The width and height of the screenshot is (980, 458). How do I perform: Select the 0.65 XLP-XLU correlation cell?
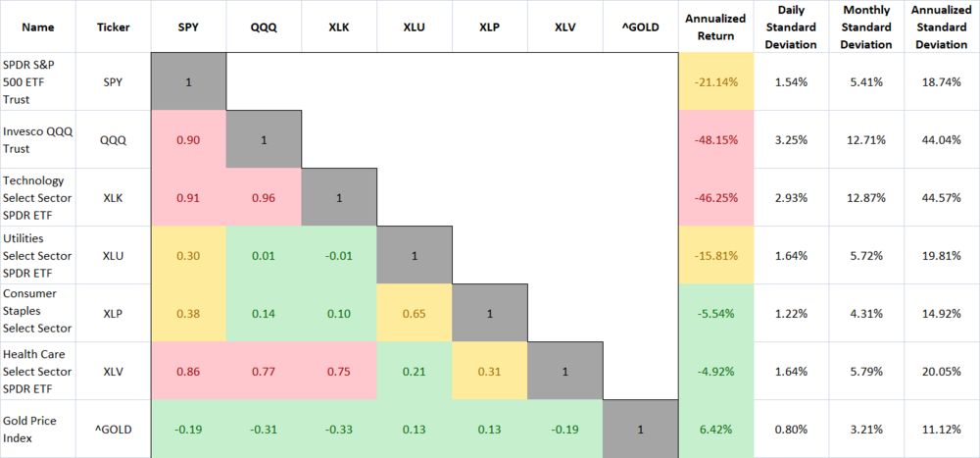415,313
